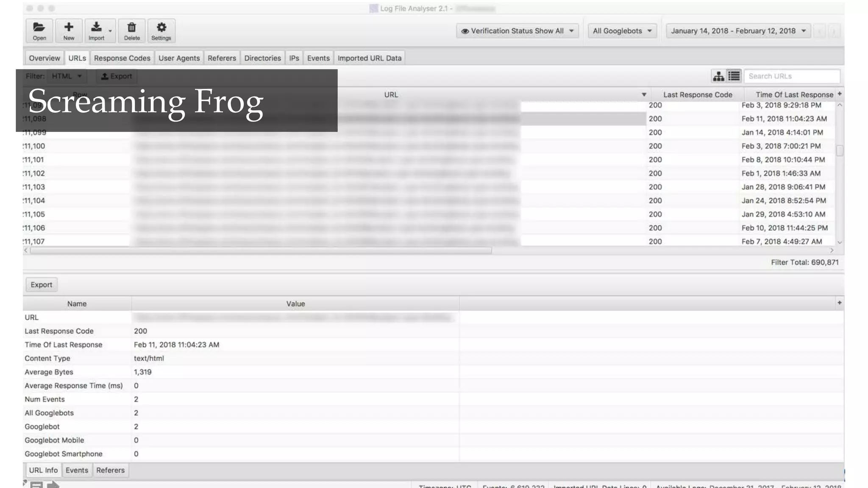Viewport: 868px width, 488px height.
Task: Focus the Search URLs field
Action: point(792,76)
